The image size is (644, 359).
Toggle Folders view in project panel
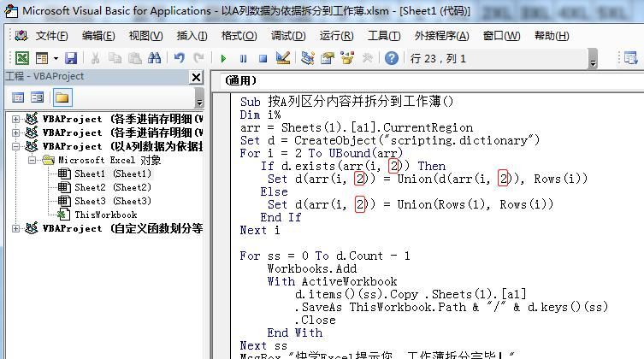[x=62, y=97]
